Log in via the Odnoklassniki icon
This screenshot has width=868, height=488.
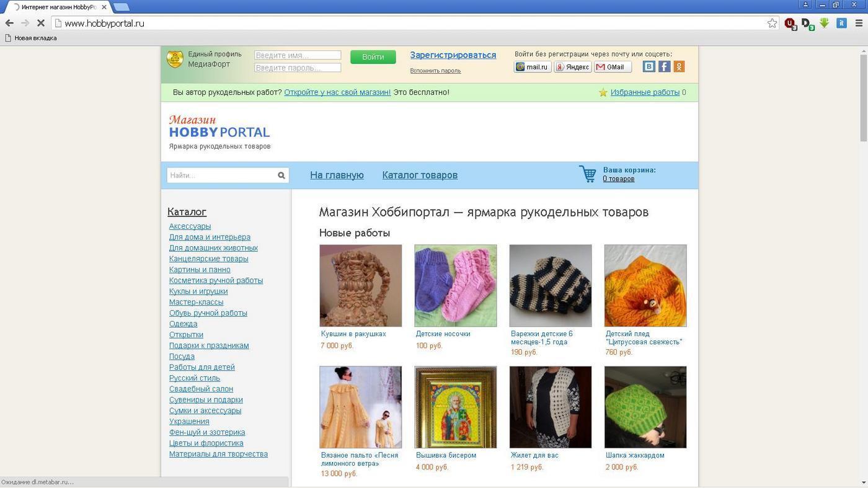tap(679, 66)
